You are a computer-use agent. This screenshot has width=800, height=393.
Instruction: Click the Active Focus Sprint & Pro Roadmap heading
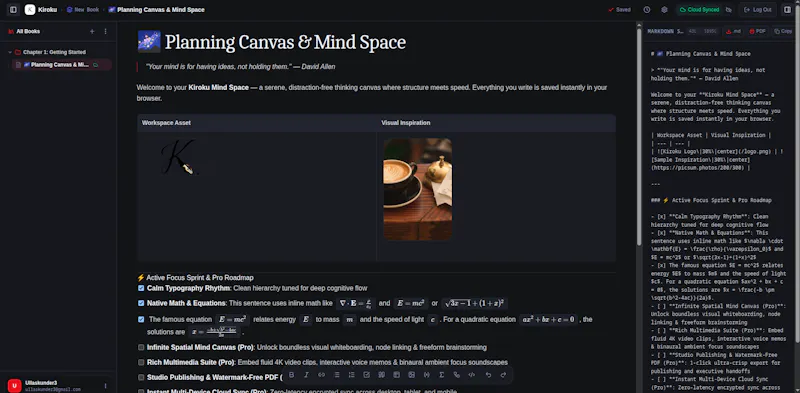pos(195,278)
